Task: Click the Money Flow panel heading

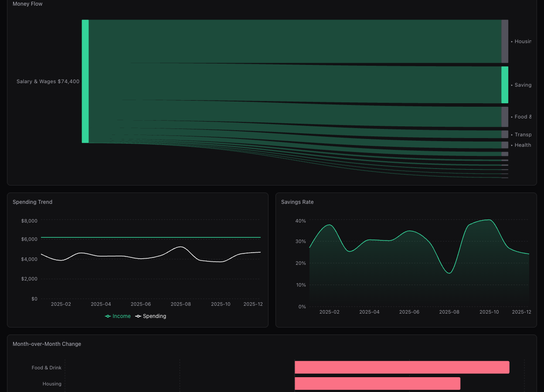Action: (27, 3)
